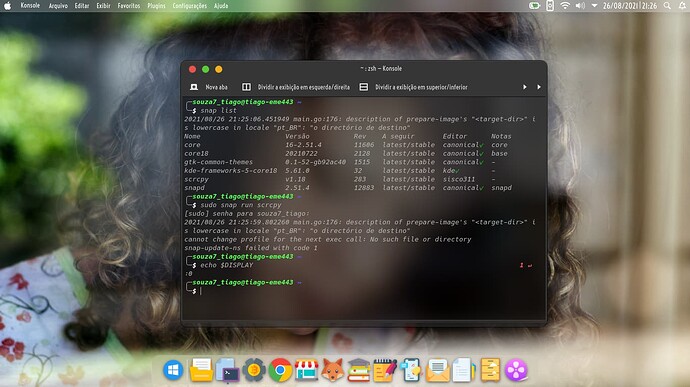
Task: Open the yellow folder file manager
Action: (201, 370)
